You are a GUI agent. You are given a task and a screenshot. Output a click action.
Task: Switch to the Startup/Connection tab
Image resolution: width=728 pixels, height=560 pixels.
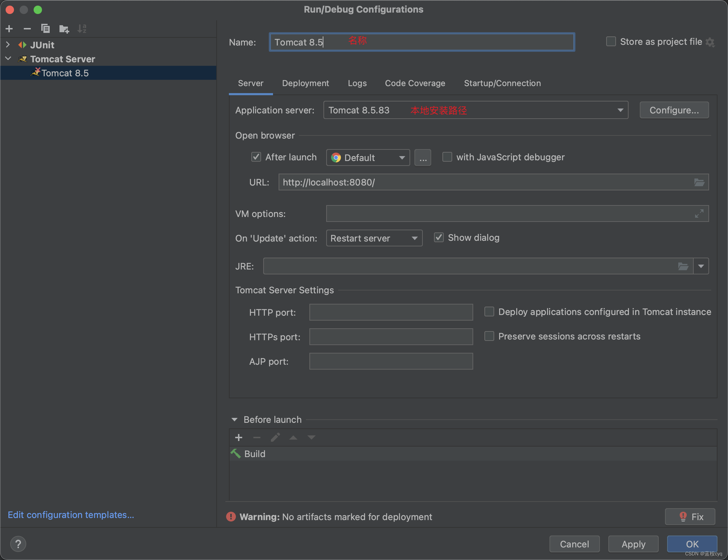[502, 83]
